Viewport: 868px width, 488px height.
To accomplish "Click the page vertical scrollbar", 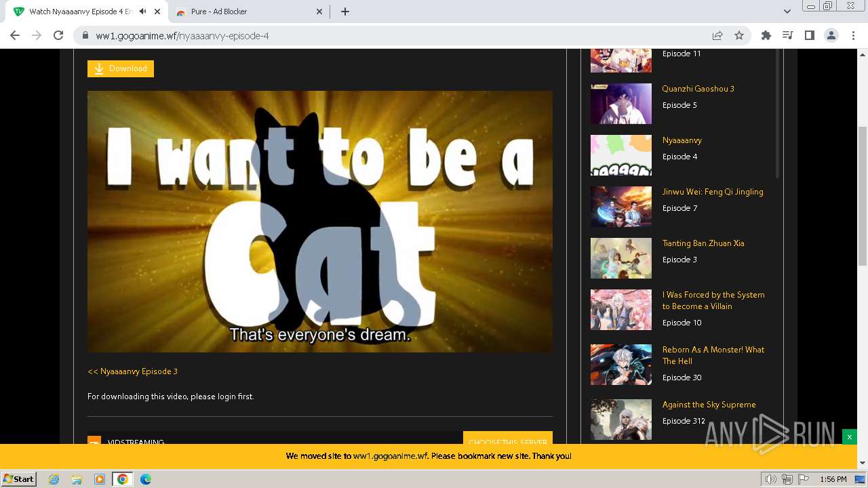I will (863, 197).
